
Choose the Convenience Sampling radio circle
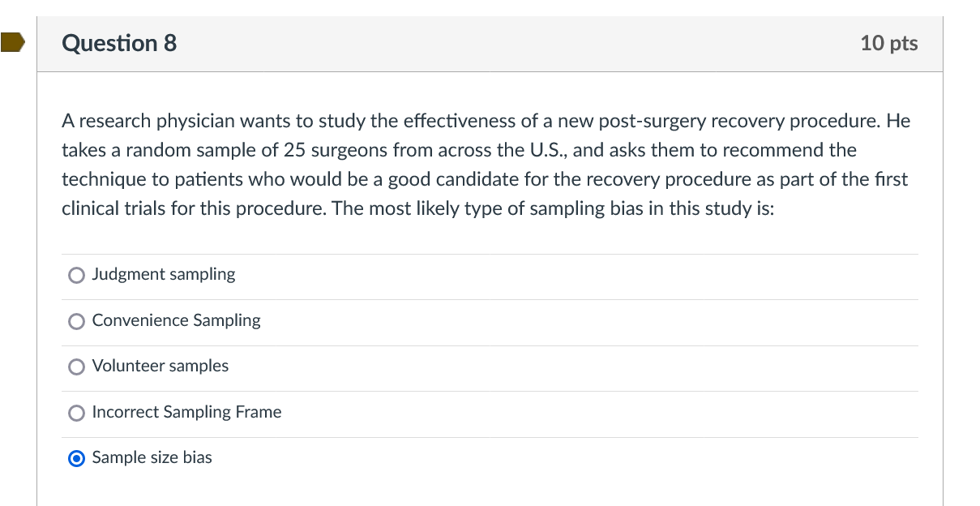click(76, 322)
